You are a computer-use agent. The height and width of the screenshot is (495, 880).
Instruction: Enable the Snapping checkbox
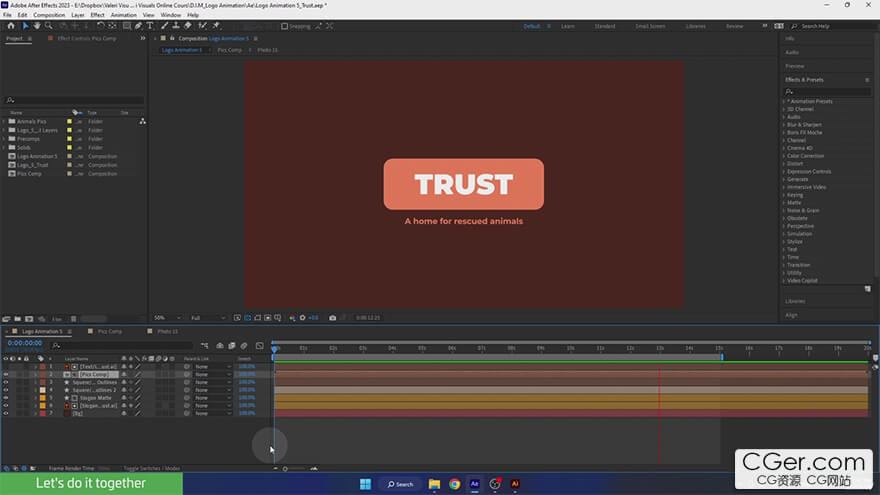tap(285, 26)
